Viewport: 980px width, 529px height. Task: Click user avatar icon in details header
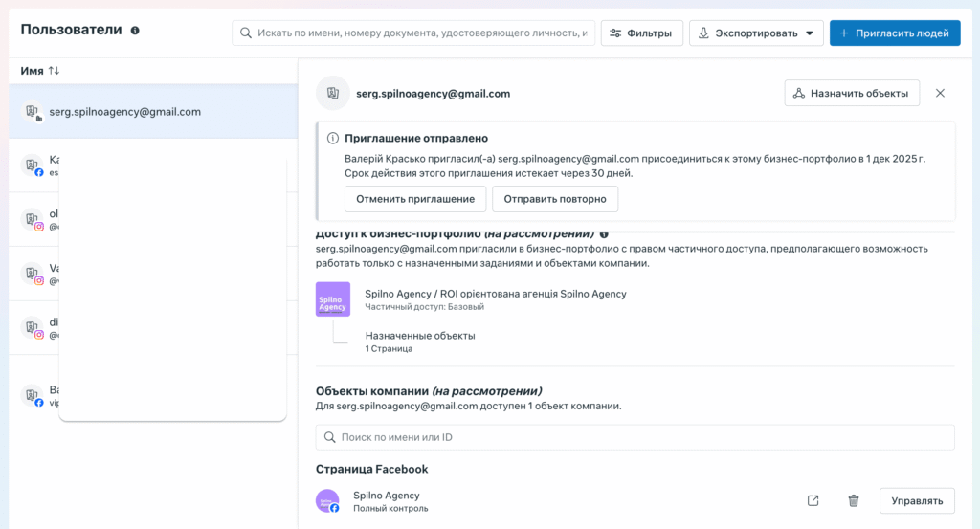[333, 94]
